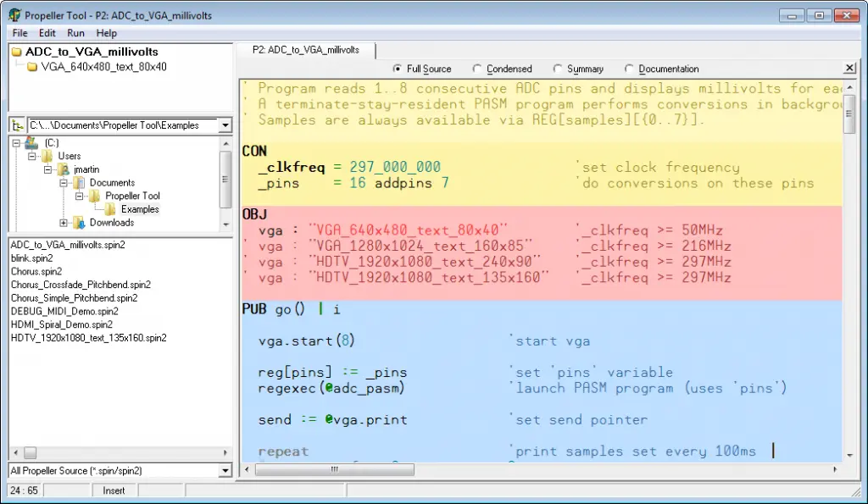Close the editor tab with the X icon
This screenshot has height=504, width=868.
point(849,69)
